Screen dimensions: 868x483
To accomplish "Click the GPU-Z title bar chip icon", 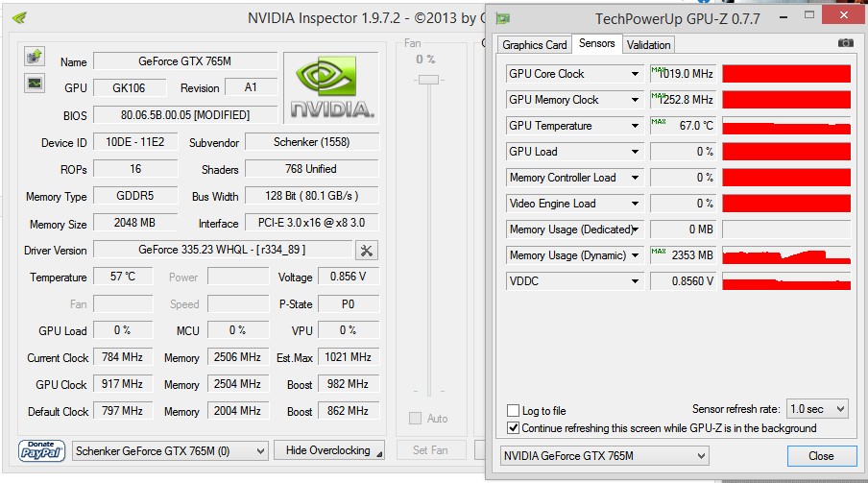I will pos(502,19).
